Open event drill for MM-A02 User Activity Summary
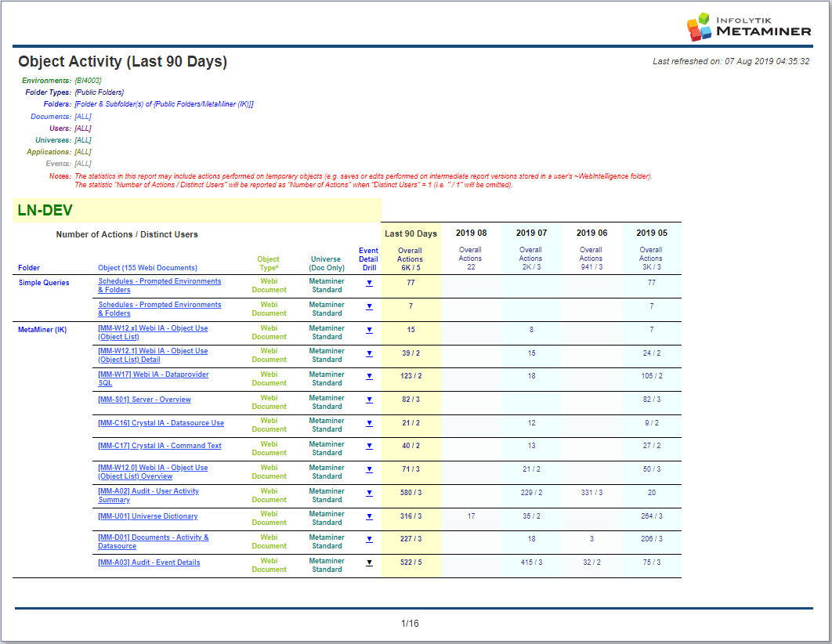The width and height of the screenshot is (832, 644). (x=369, y=493)
